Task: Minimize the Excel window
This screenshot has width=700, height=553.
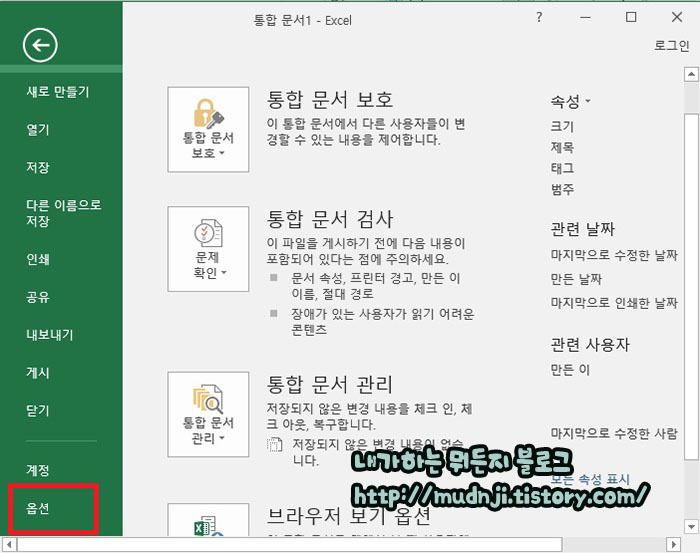Action: pos(585,17)
